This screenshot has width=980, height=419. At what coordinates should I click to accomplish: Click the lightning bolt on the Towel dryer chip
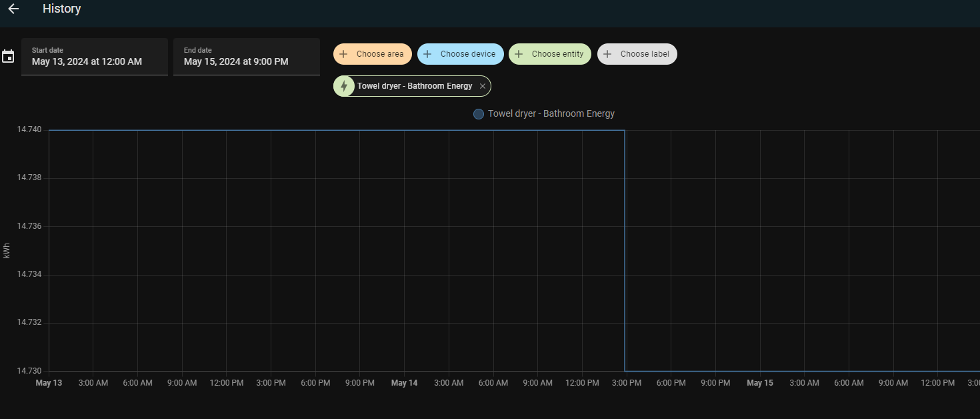pos(344,85)
